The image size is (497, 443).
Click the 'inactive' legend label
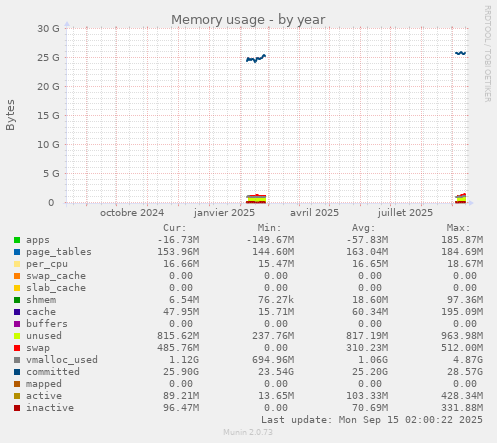pos(50,408)
